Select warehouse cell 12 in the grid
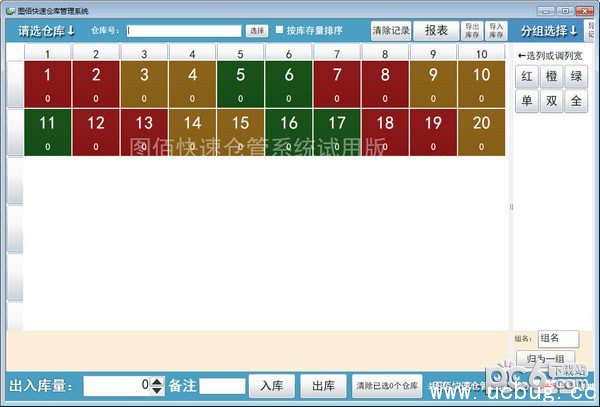 pyautogui.click(x=96, y=133)
